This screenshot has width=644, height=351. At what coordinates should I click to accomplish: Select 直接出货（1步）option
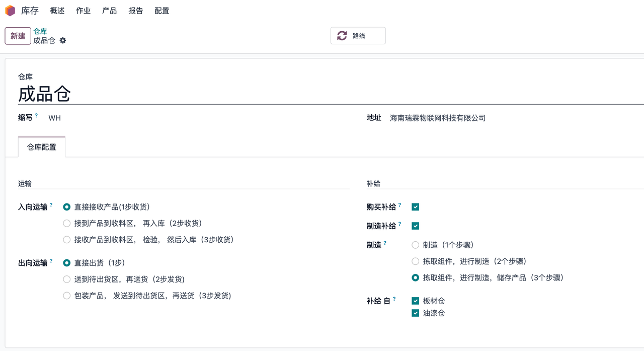[67, 263]
